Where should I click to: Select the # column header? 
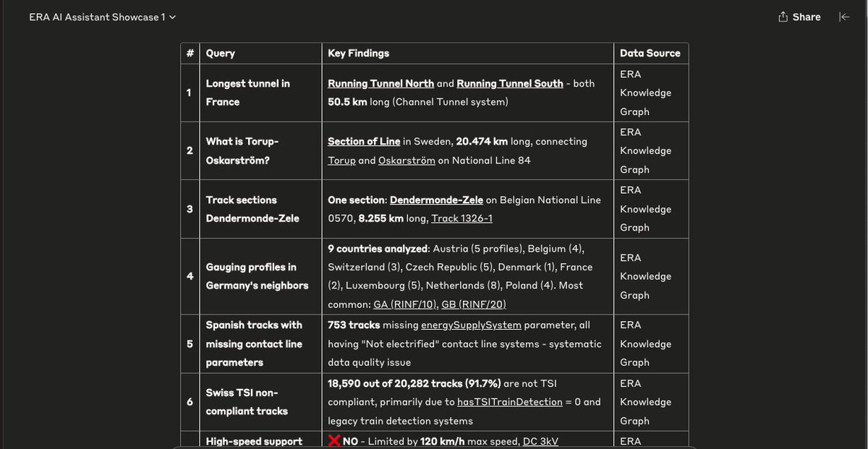(x=190, y=53)
